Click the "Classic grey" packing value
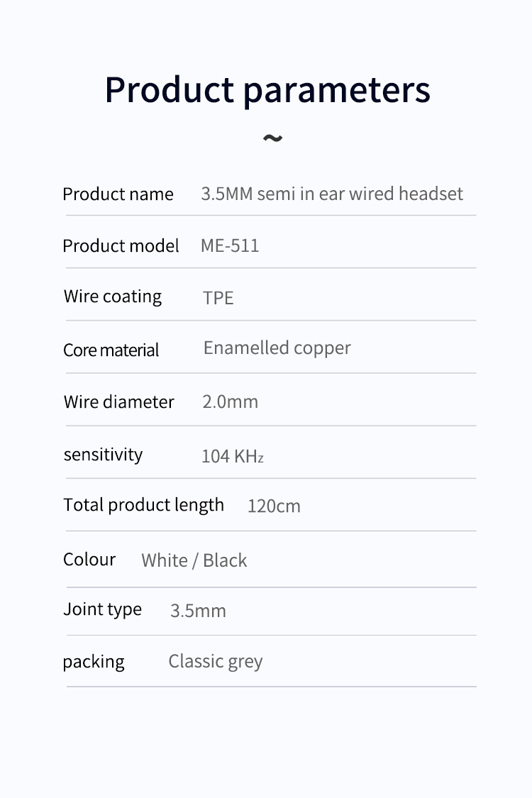 point(216,662)
